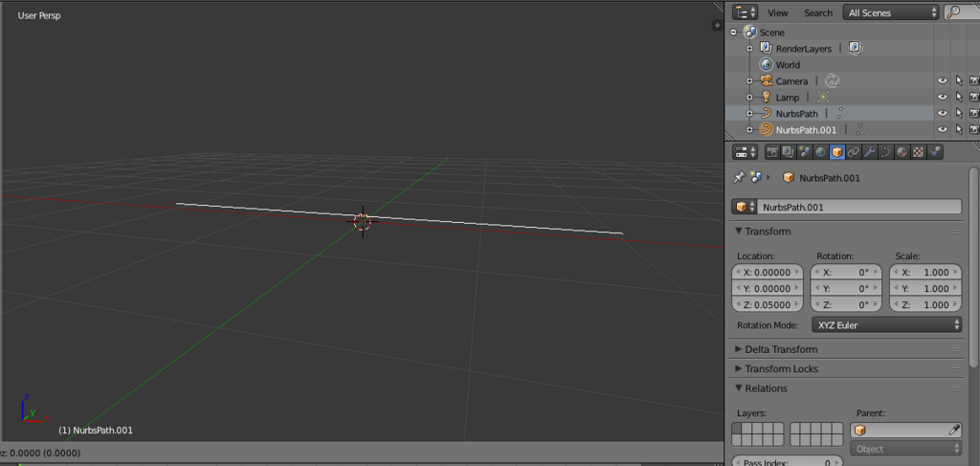The height and width of the screenshot is (466, 980).
Task: Open the Render properties tab
Action: (x=773, y=152)
